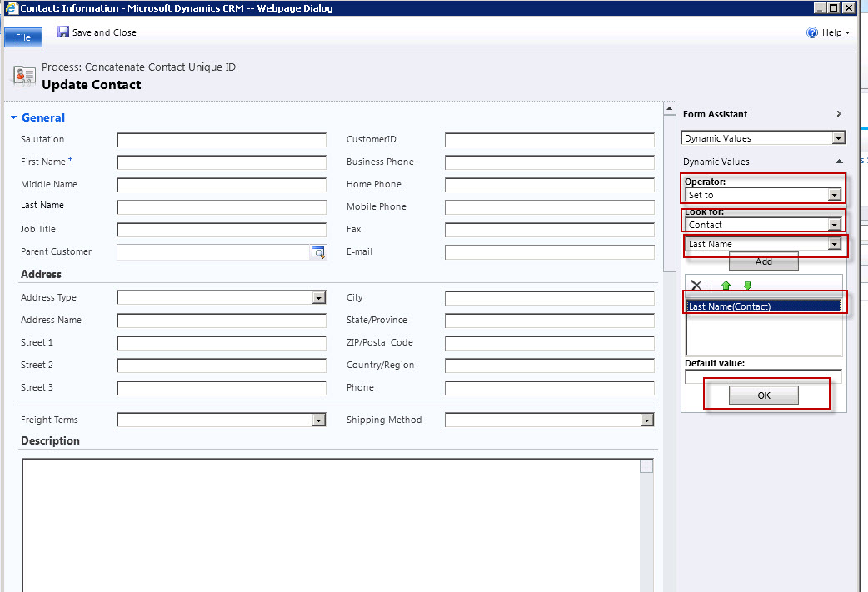The width and height of the screenshot is (868, 592).
Task: Collapse the Form Assistant pane arrow
Action: click(x=838, y=114)
